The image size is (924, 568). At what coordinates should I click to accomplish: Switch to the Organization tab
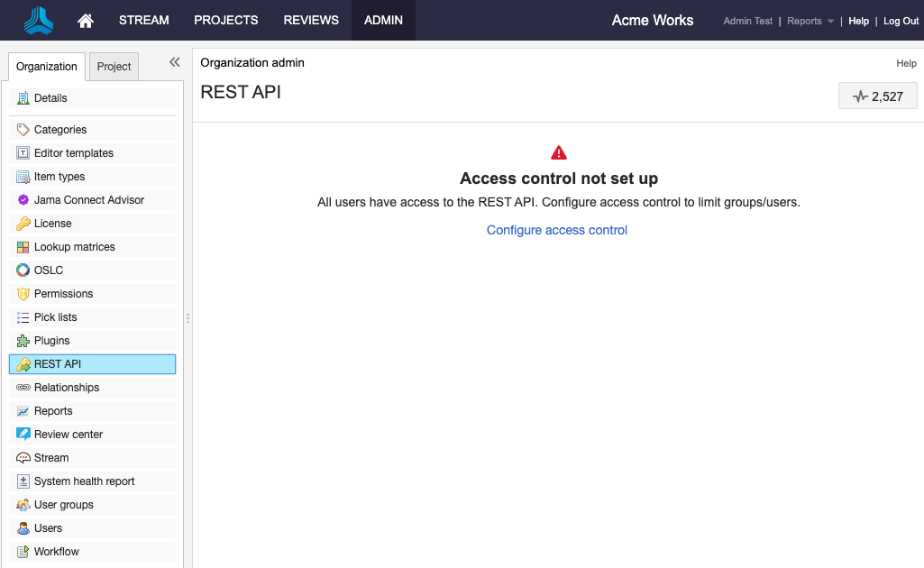point(47,67)
